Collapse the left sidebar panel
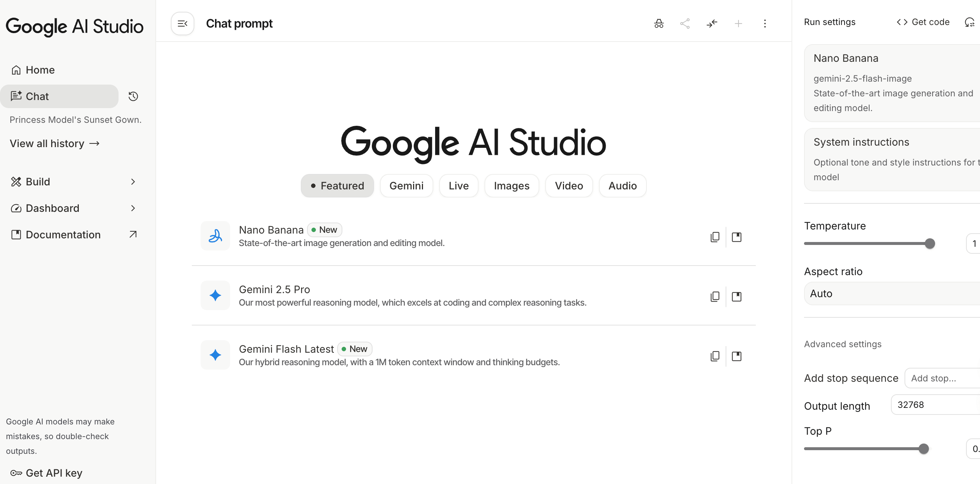This screenshot has height=484, width=980. click(x=182, y=23)
